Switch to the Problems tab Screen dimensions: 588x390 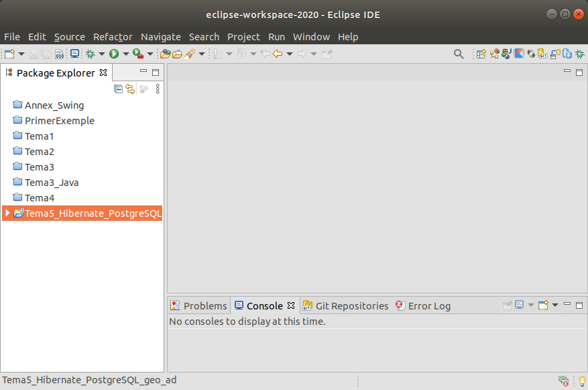[198, 306]
